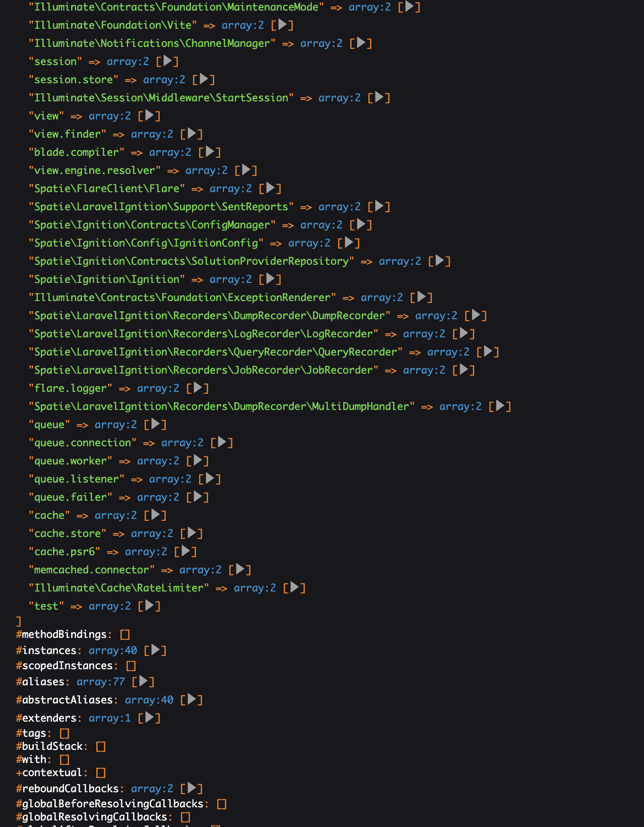Viewport: 644px width, 827px height.
Task: Expand the "queue.connection" array
Action: pyautogui.click(x=222, y=443)
